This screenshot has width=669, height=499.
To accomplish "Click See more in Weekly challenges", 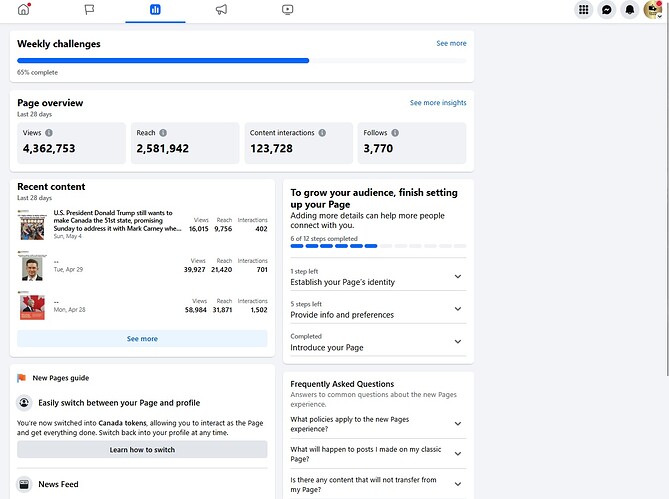I will pyautogui.click(x=451, y=43).
